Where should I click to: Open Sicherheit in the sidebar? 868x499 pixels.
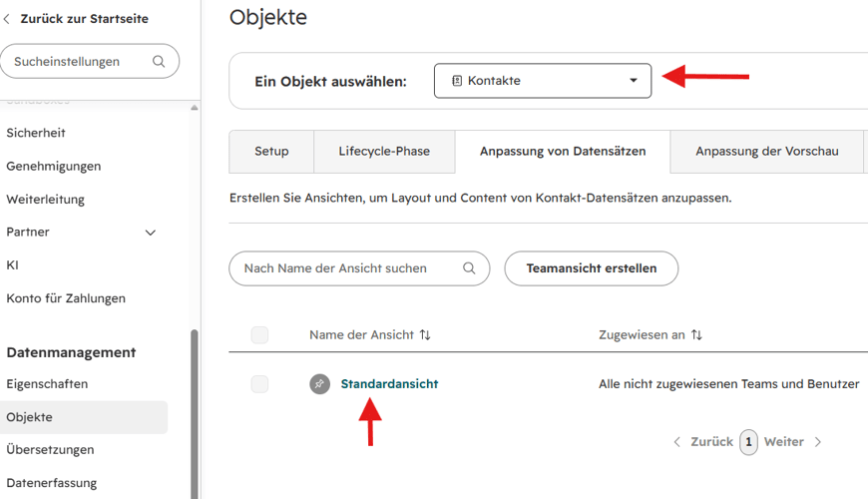[x=36, y=133]
